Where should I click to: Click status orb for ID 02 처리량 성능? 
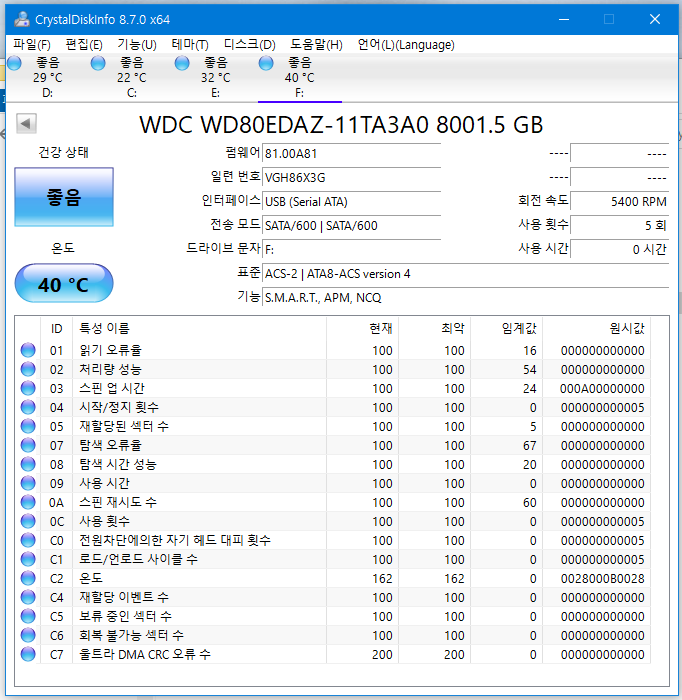pos(28,369)
